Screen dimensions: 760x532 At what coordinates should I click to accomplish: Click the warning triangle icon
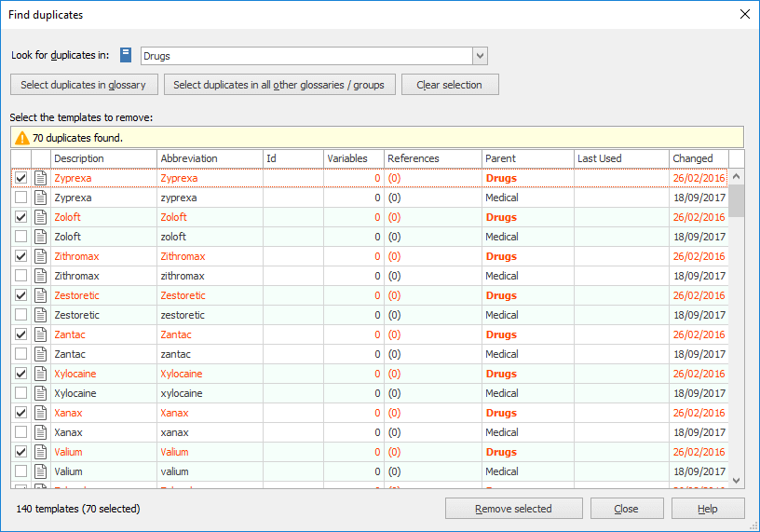click(21, 138)
